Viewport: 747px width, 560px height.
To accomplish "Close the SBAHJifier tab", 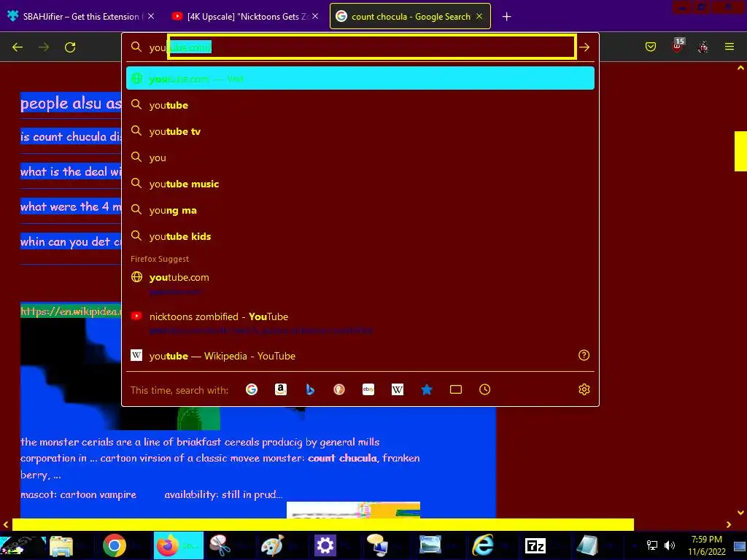I will 151,16.
